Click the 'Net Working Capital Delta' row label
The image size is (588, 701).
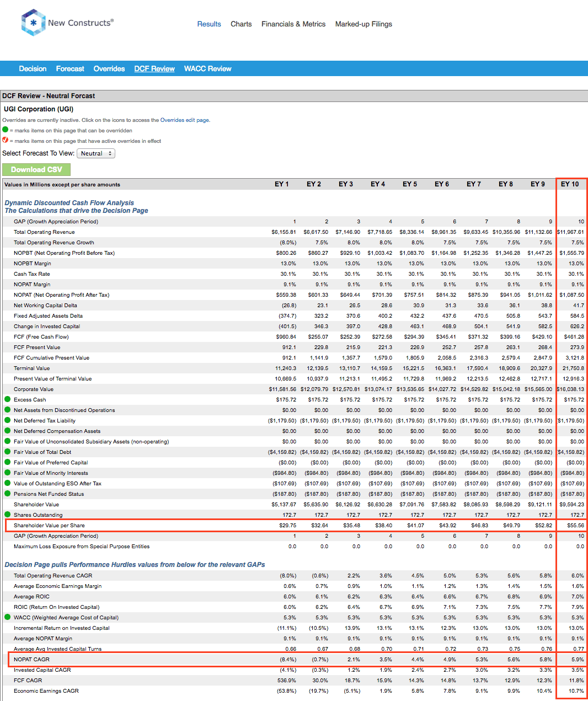45,306
